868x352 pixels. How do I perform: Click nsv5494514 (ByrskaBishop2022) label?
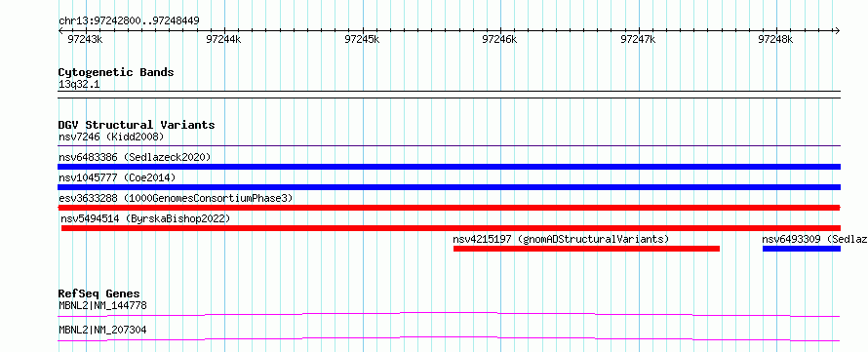tap(145, 218)
